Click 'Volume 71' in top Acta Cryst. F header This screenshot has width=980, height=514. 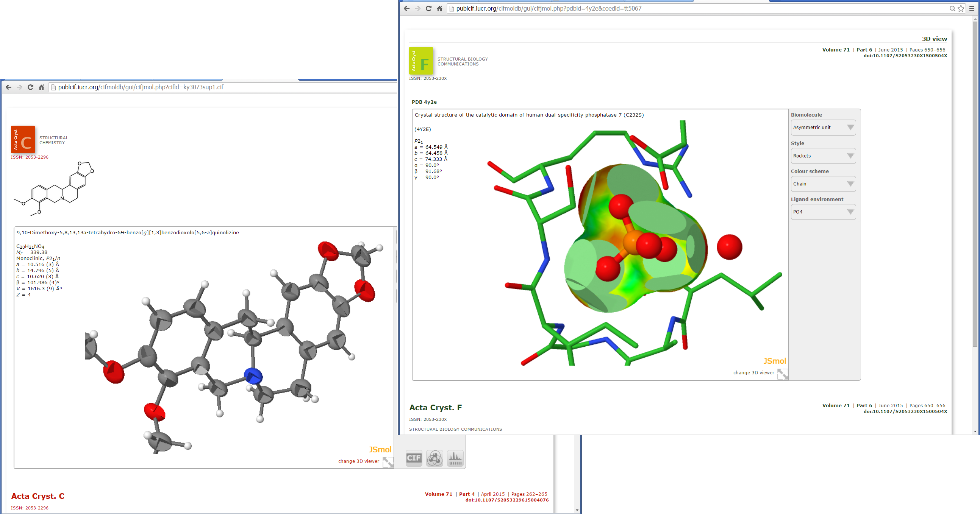click(x=836, y=50)
